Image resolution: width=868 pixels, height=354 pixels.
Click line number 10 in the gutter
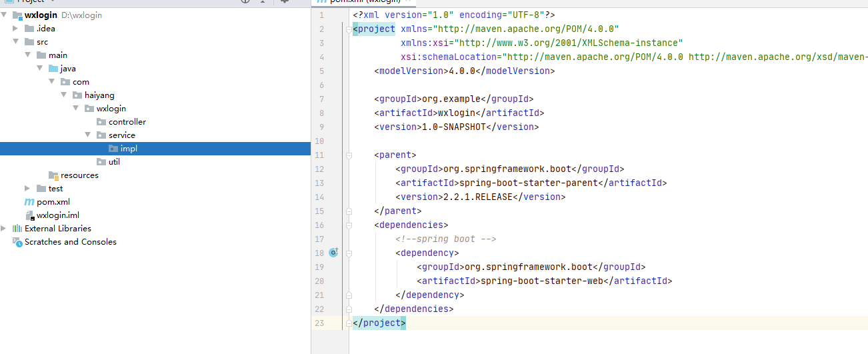click(x=320, y=141)
